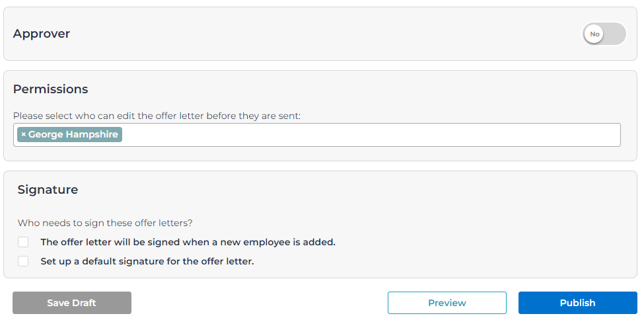644x320 pixels.
Task: Click the Permissions heading
Action: point(50,89)
